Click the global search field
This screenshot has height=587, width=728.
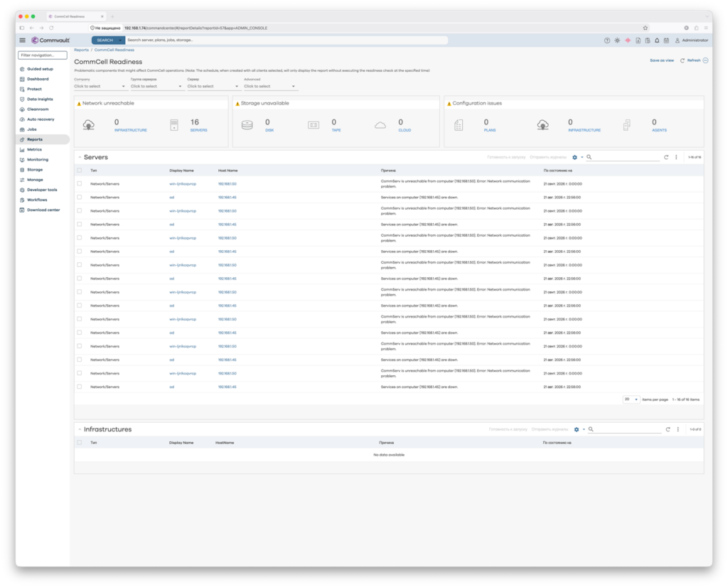click(x=287, y=41)
